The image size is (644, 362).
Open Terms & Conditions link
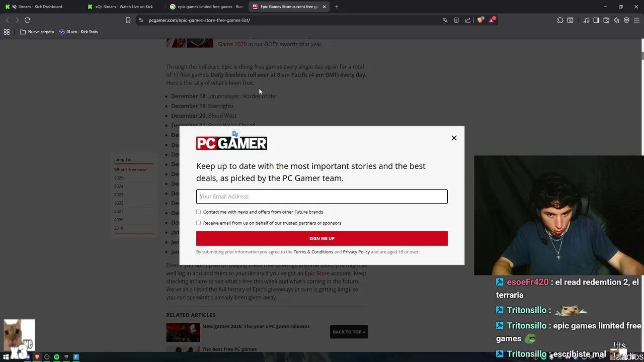pyautogui.click(x=313, y=252)
